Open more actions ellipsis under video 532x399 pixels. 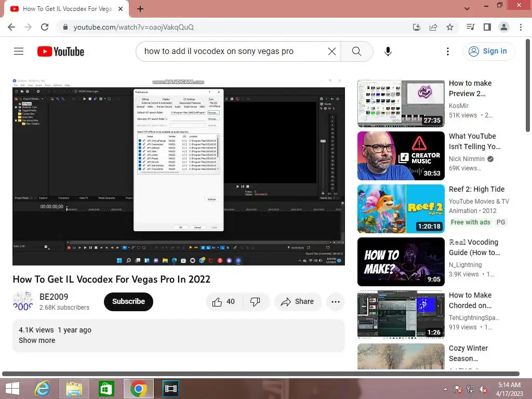(336, 302)
